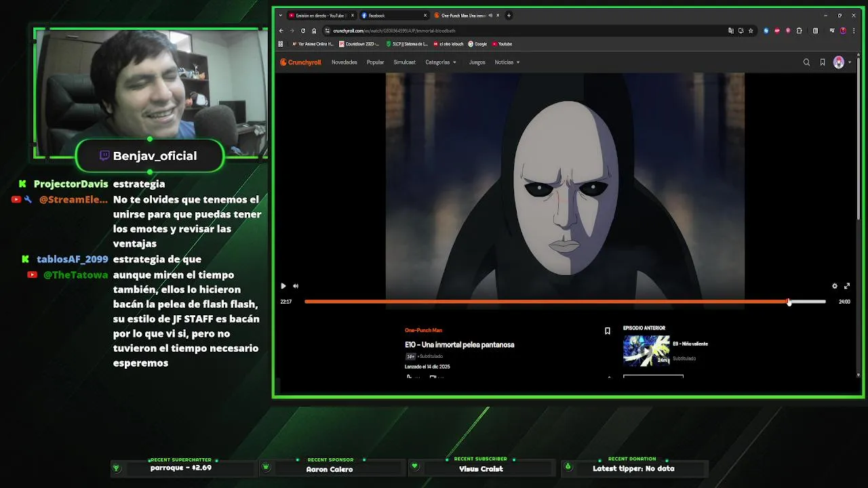Click the 14+ rating badge

410,356
